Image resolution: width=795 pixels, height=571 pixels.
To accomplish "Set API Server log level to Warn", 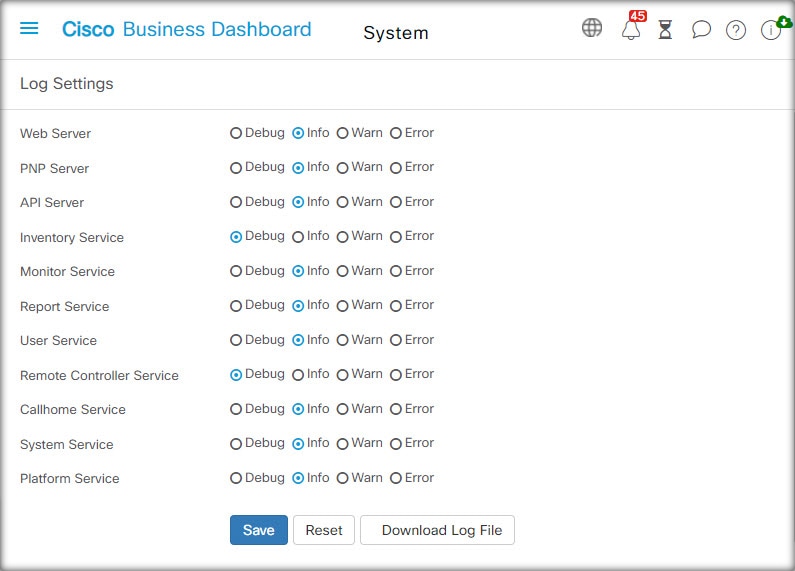I will pos(343,202).
